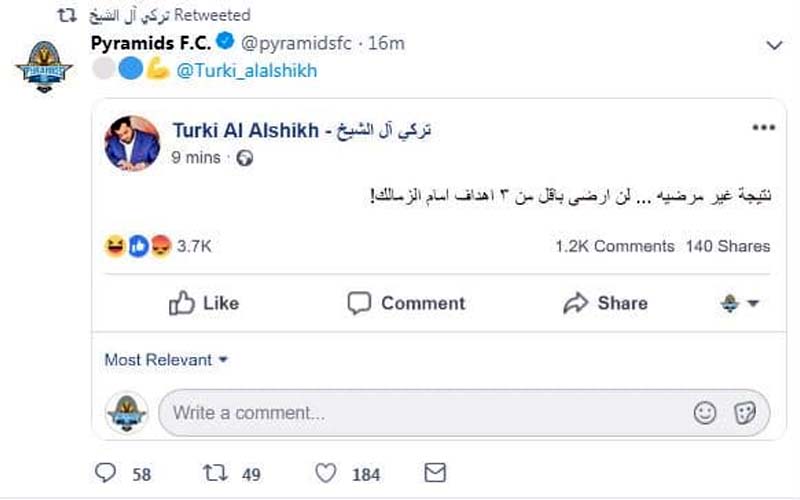This screenshot has height=500, width=800.
Task: View the 1.2K Comments link
Action: (x=614, y=246)
